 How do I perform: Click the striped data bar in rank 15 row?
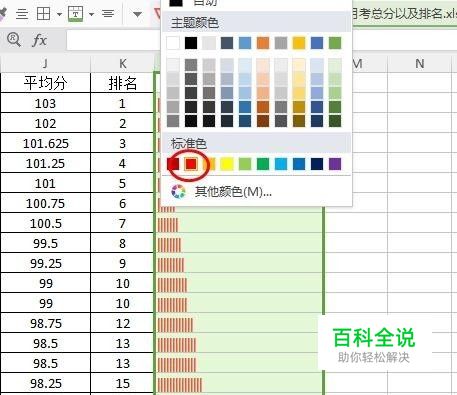point(180,385)
